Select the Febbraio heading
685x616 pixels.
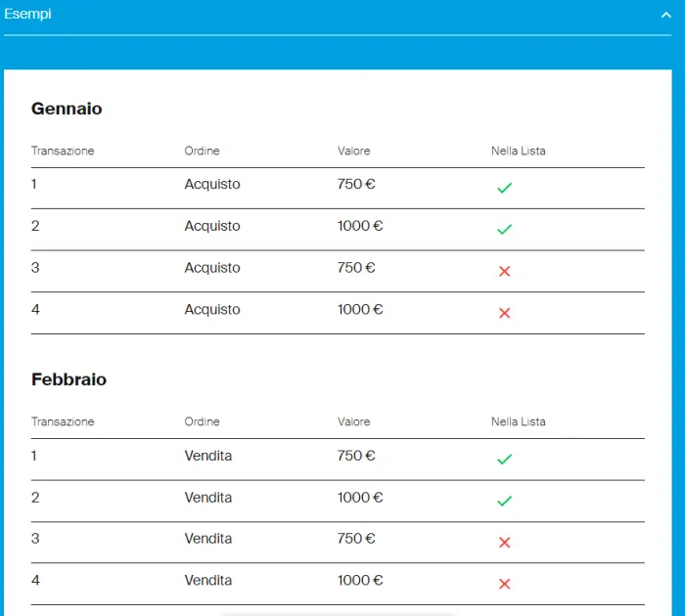click(x=68, y=379)
